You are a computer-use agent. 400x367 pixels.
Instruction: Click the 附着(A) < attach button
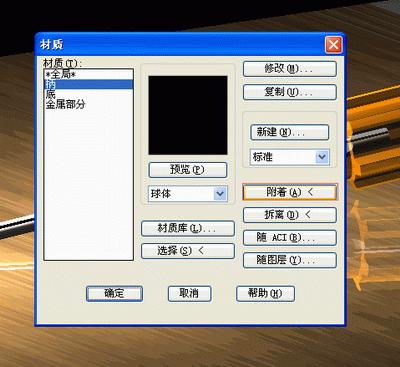click(x=290, y=192)
